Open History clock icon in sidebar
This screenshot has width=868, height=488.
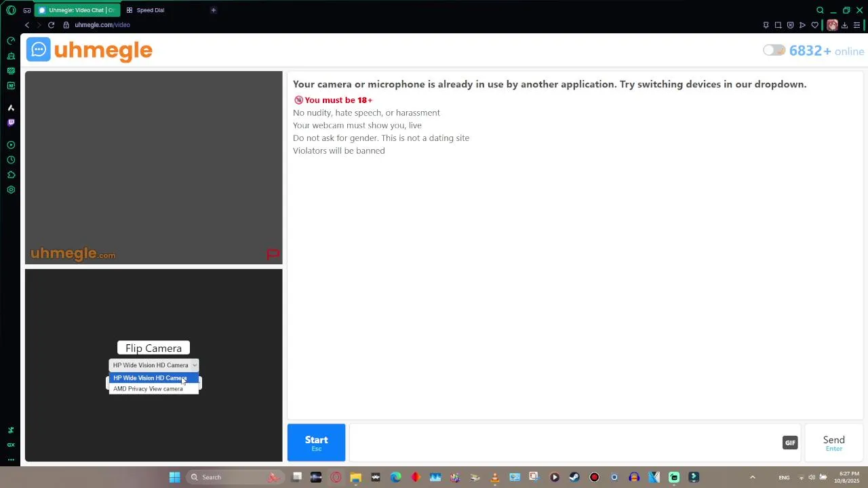[11, 160]
